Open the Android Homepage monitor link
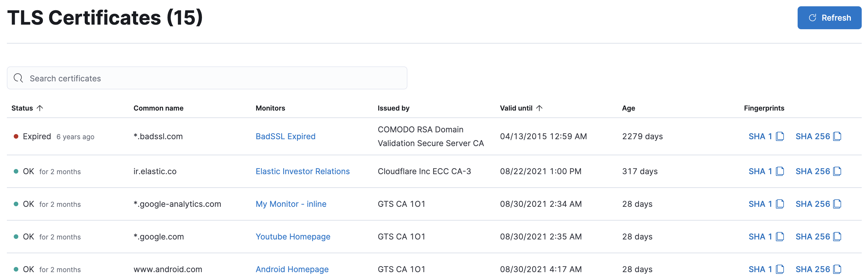 (x=292, y=269)
